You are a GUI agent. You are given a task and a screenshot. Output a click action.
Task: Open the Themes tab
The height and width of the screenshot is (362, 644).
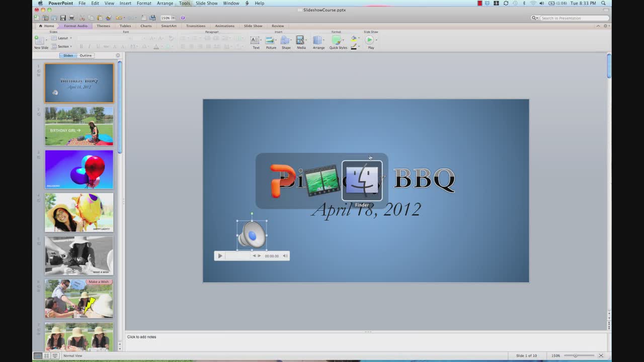(103, 26)
